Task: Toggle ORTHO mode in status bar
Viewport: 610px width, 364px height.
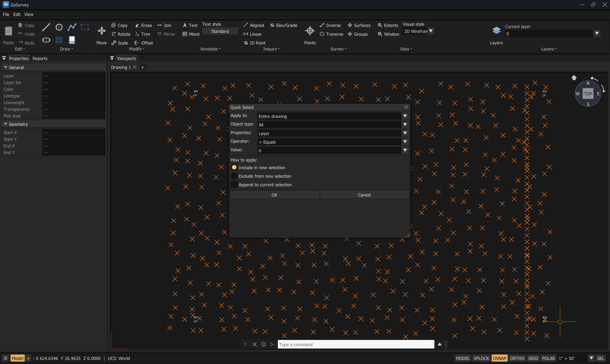Action: [x=517, y=358]
